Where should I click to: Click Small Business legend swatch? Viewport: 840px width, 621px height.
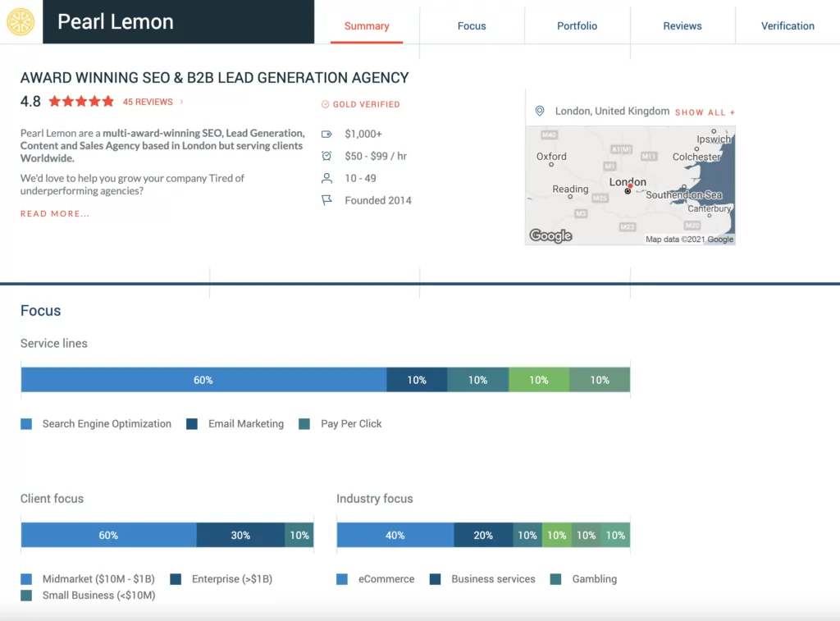pyautogui.click(x=26, y=596)
